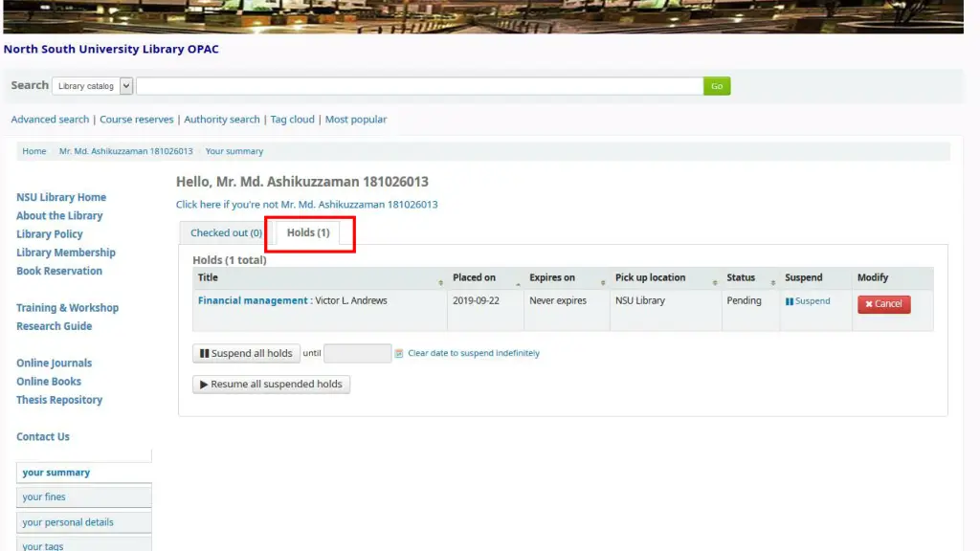Click Suspend all holds button

click(x=246, y=354)
